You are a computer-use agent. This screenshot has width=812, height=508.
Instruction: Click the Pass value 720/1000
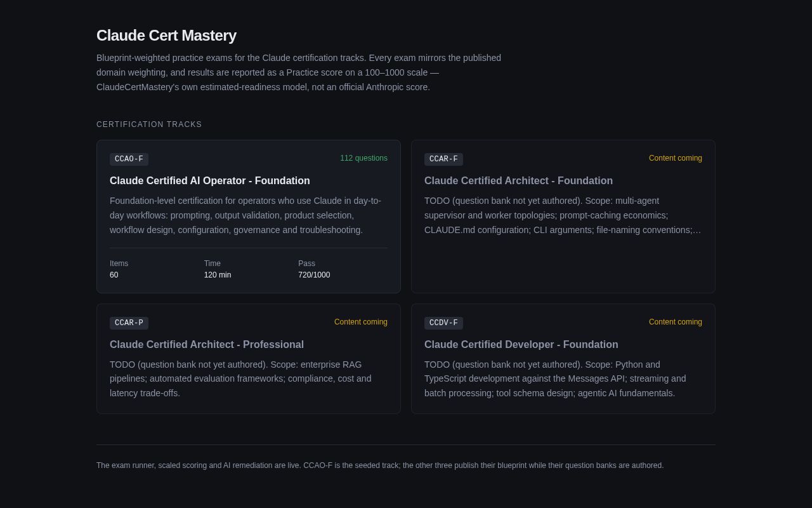(x=314, y=275)
